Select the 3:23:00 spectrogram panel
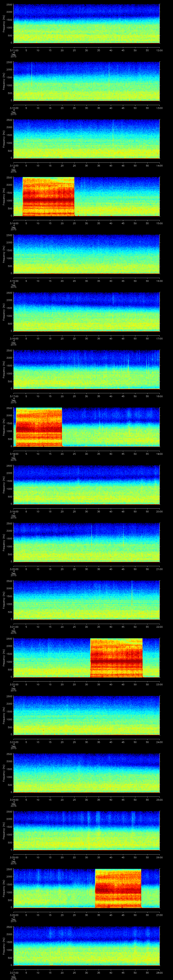Screen dimensions: 173x980 point(86,715)
